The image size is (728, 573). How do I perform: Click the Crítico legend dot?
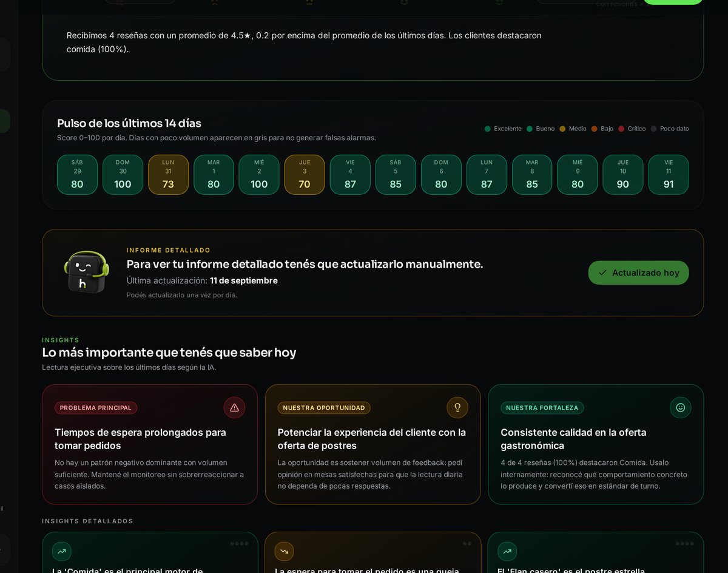pyautogui.click(x=621, y=129)
